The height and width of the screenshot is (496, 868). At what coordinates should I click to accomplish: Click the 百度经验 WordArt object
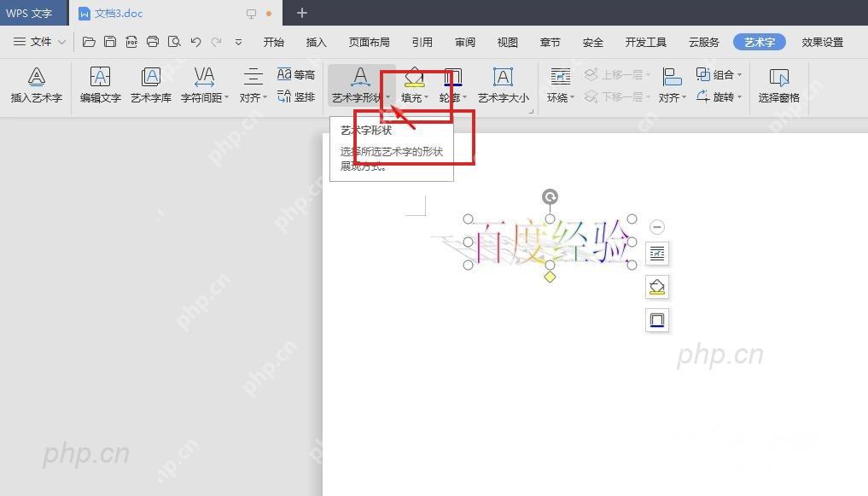point(549,242)
